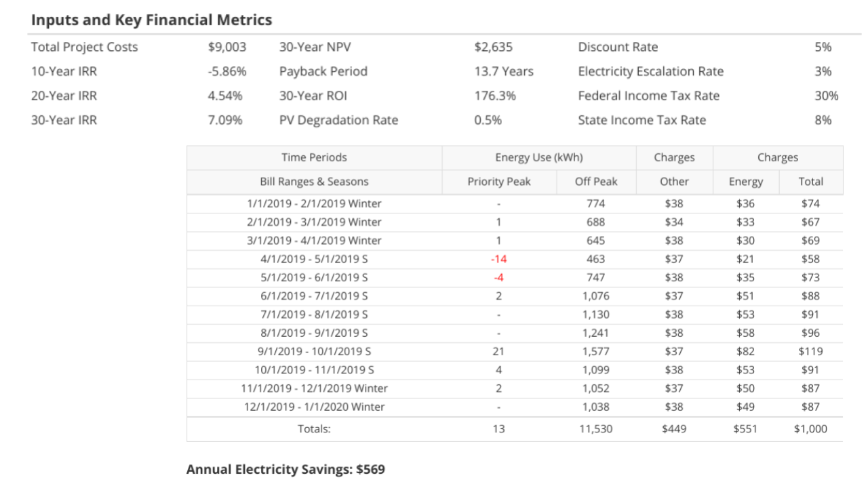
Task: Click the 9/1/2019 - 10/1/2019 S row label
Action: point(314,352)
